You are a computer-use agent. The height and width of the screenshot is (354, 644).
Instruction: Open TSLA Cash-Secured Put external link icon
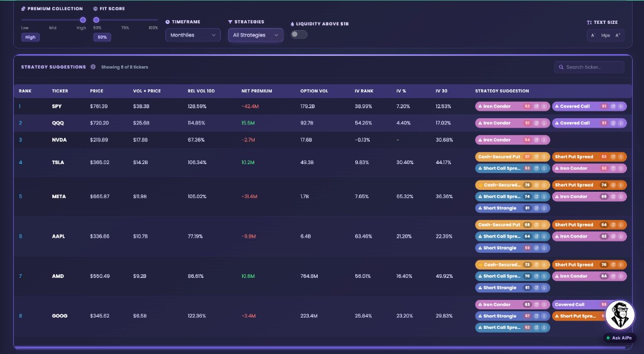coord(536,157)
